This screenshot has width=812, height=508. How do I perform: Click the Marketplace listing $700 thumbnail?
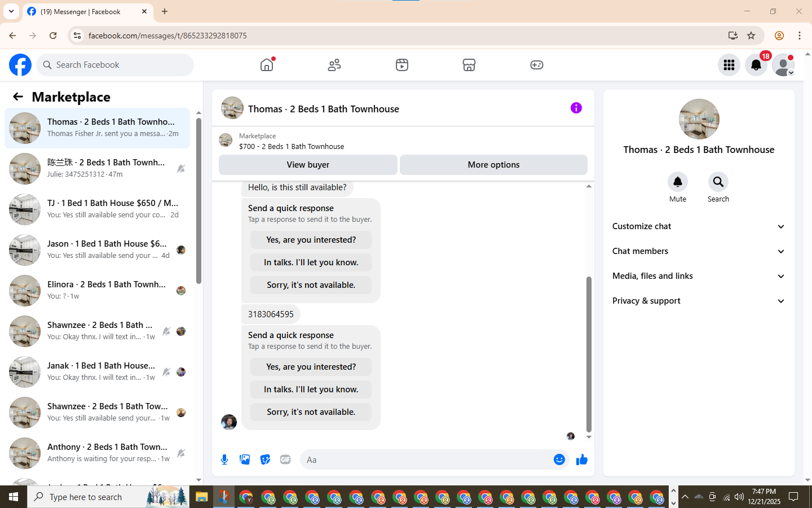point(226,140)
